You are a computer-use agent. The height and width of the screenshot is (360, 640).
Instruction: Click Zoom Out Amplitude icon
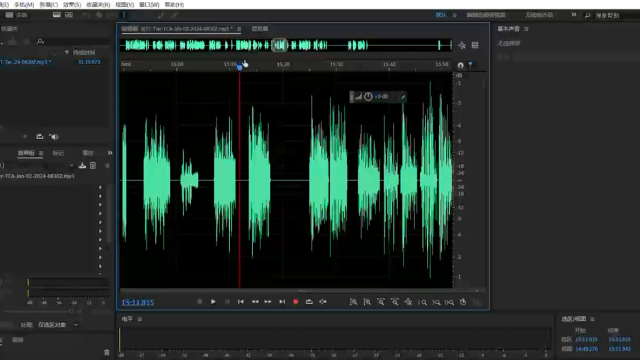[x=367, y=302]
